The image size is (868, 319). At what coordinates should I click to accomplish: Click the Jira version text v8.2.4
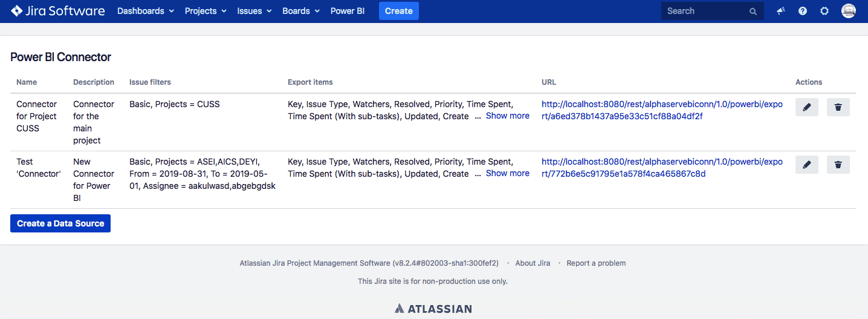[x=445, y=263]
